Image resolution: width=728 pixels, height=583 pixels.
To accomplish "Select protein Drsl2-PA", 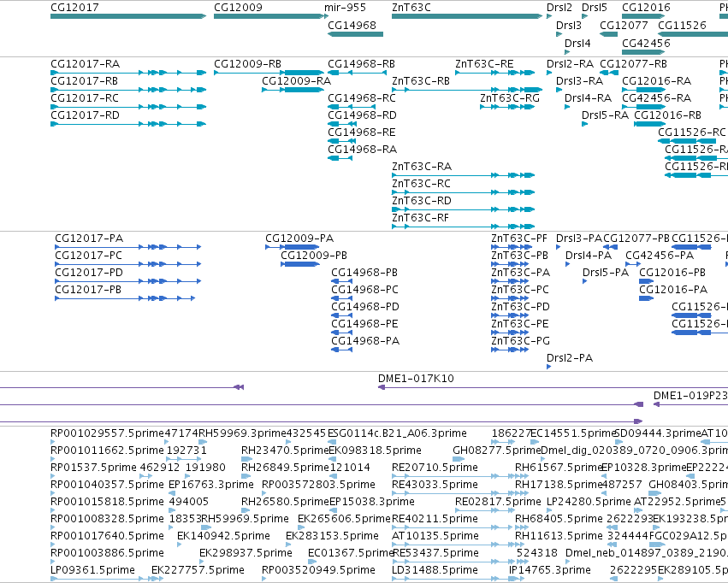I will click(569, 357).
